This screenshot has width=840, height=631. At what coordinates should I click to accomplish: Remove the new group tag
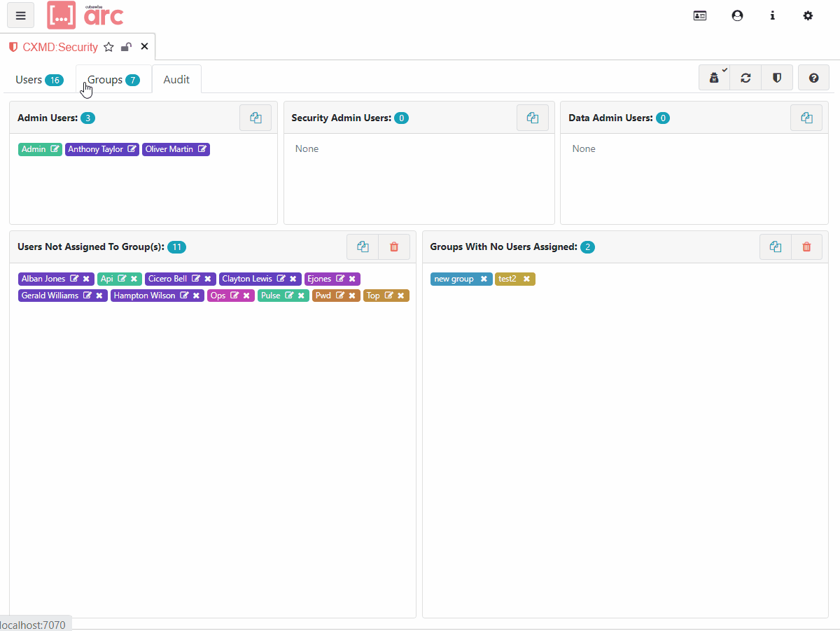coord(484,279)
